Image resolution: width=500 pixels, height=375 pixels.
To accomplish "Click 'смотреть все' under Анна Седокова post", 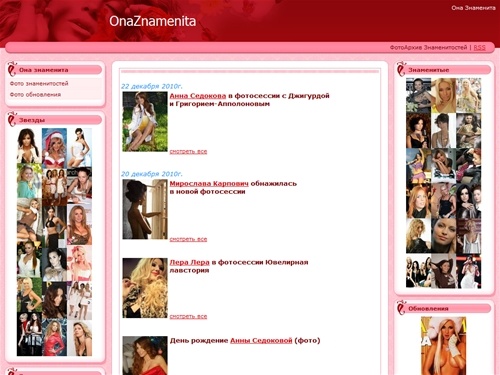I will tap(188, 152).
